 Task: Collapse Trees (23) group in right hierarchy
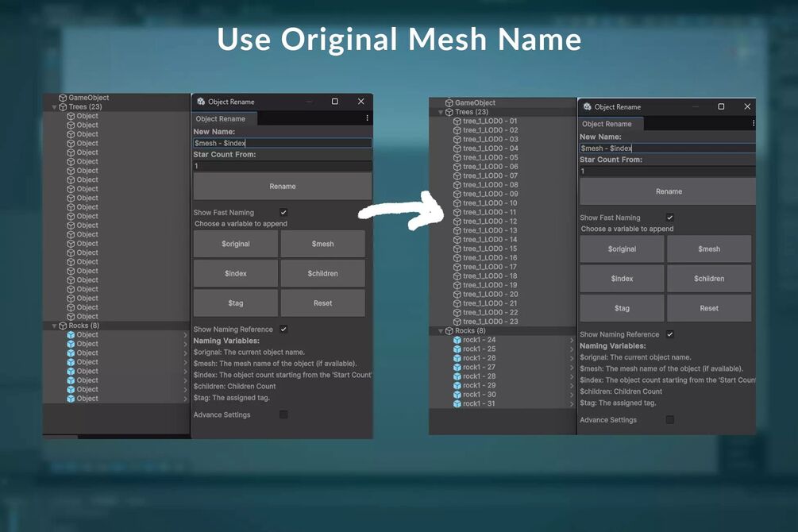(x=440, y=112)
